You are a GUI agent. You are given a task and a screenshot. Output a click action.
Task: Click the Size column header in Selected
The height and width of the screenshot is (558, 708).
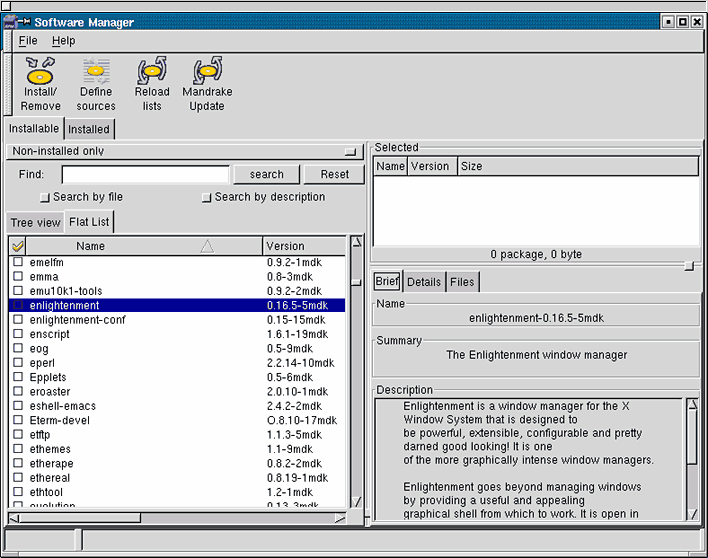click(x=578, y=166)
